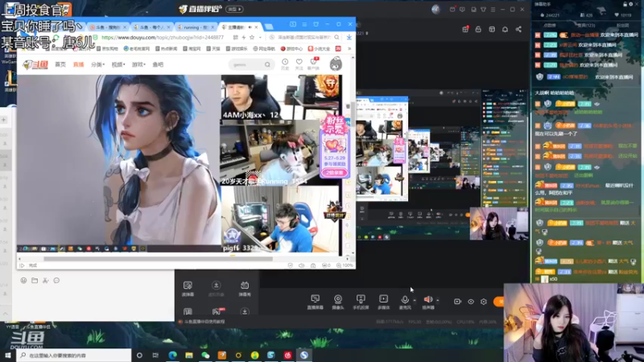The height and width of the screenshot is (362, 644).
Task: Click the browser horizontal scrollbar
Action: (158, 259)
